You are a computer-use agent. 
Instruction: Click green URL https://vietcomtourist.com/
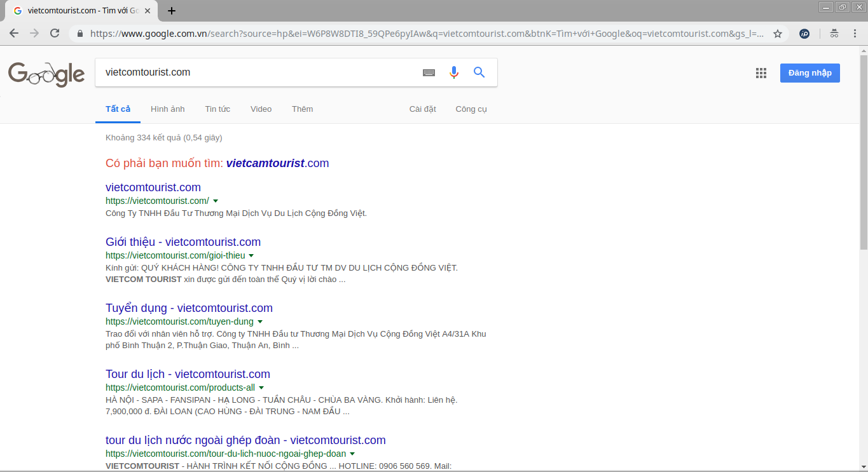[x=157, y=201]
